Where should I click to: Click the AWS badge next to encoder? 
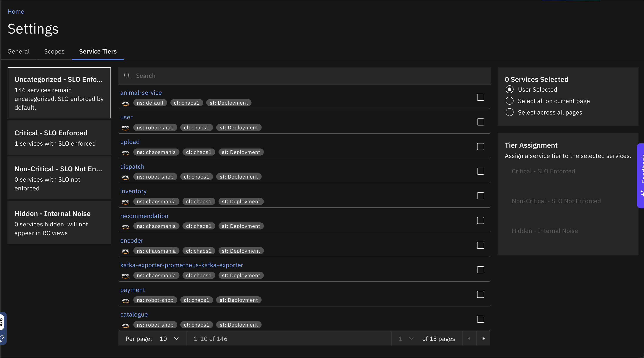pyautogui.click(x=125, y=251)
